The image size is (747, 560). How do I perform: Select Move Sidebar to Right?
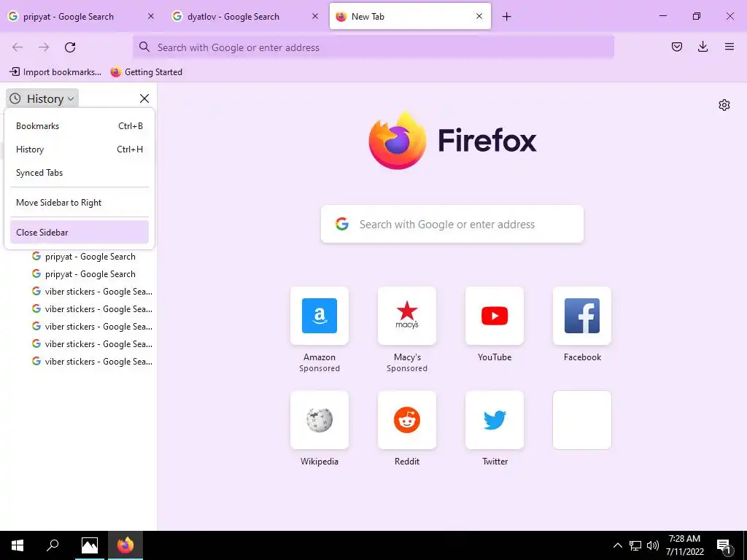coord(79,203)
